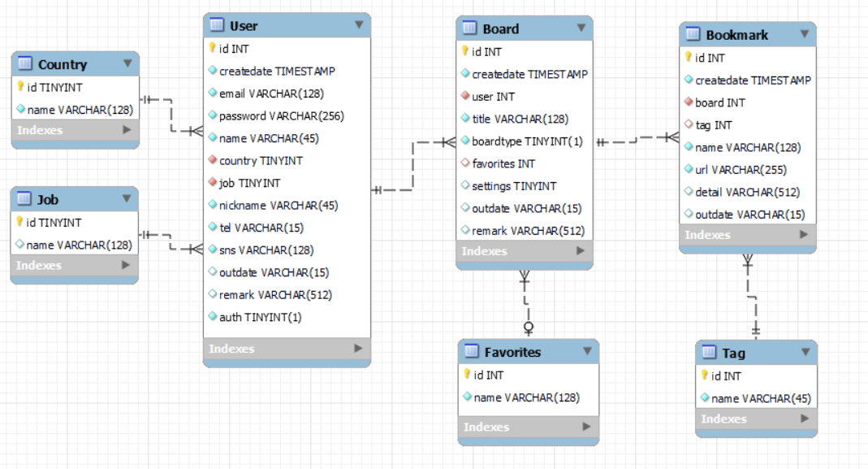Screen dimensions: 868x469
Task: Expand Indexes section of the User table
Action: click(x=358, y=348)
